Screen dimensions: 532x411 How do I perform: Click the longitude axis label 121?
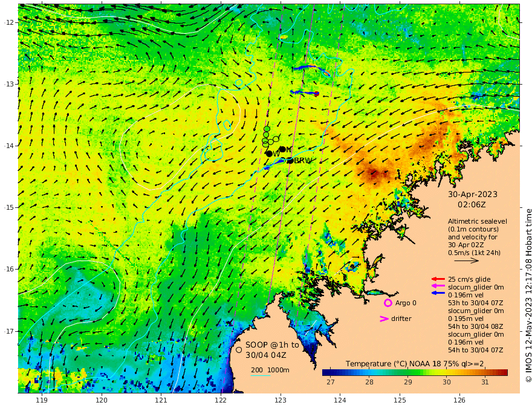tap(161, 400)
